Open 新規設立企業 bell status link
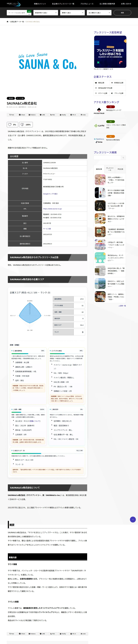138x644 pixels. tap(117, 83)
